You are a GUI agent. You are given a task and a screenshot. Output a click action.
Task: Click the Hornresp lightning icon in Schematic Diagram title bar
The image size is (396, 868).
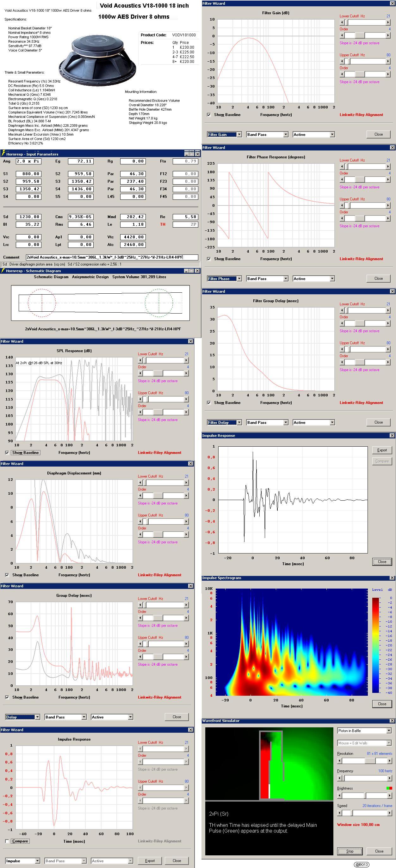[x=3, y=271]
